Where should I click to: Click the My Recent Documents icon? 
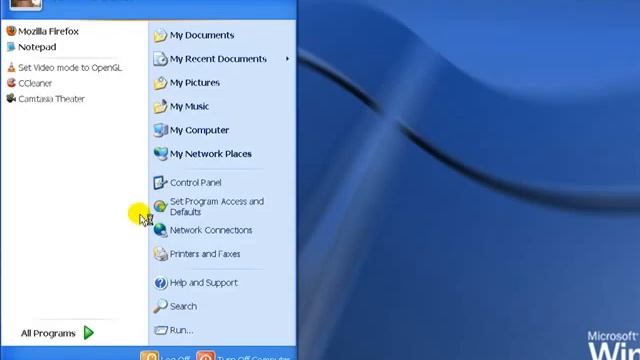pos(160,59)
